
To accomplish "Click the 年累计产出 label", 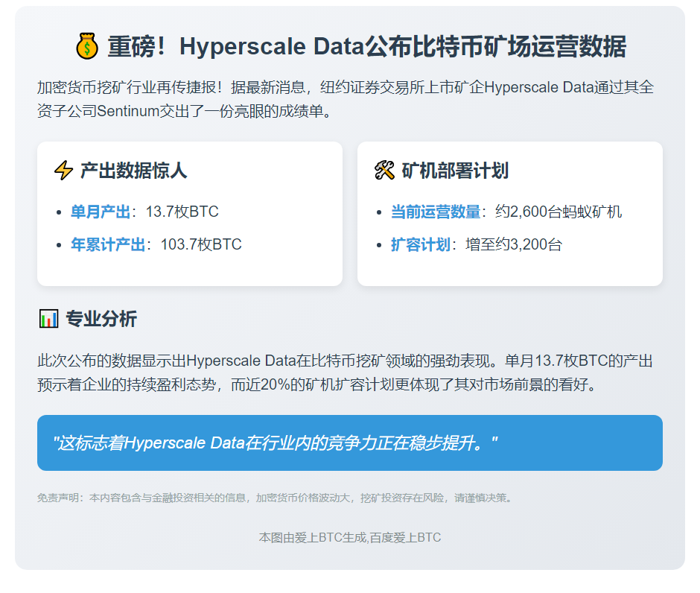I will point(108,244).
